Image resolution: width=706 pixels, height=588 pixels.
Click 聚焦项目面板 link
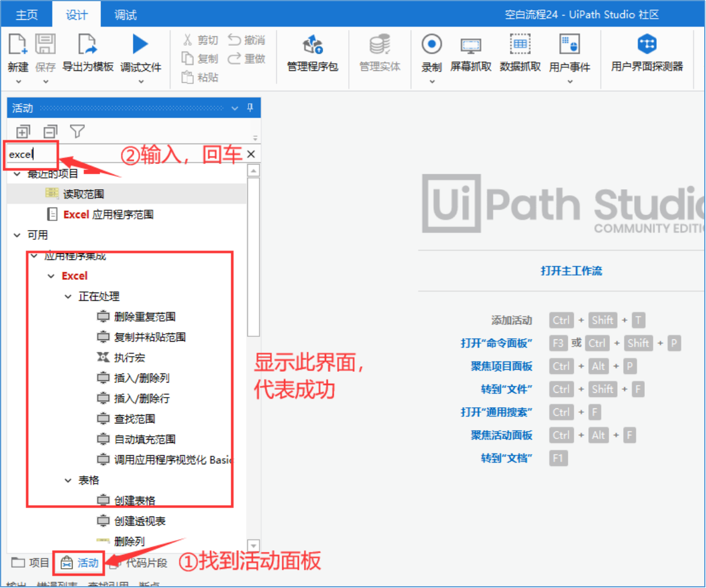coord(502,366)
